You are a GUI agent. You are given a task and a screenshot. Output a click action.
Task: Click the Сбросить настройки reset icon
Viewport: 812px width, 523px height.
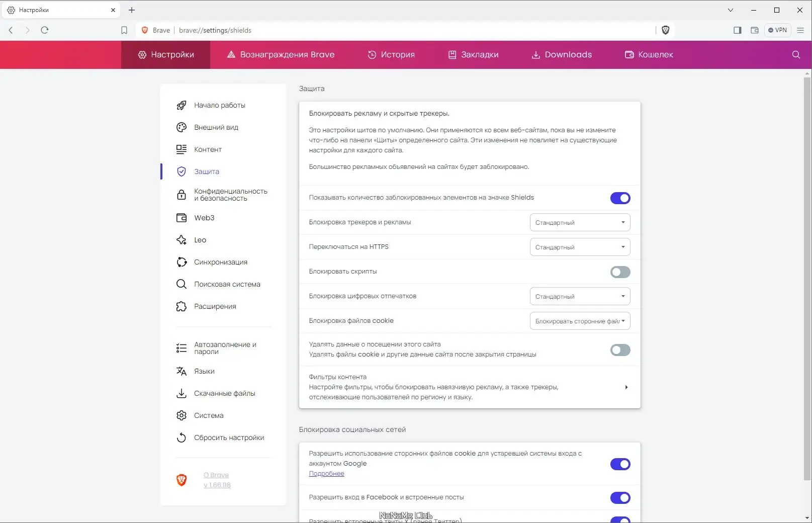182,438
